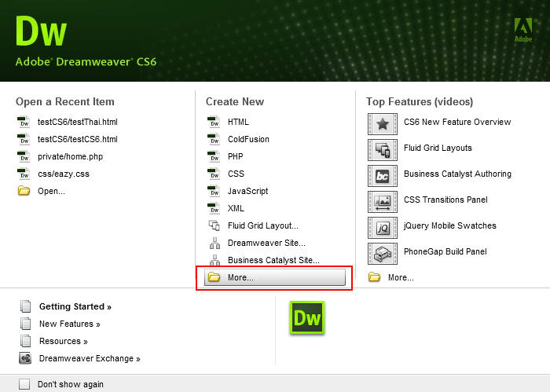
Task: Watch Fluid Grid Layouts video
Action: (x=438, y=148)
